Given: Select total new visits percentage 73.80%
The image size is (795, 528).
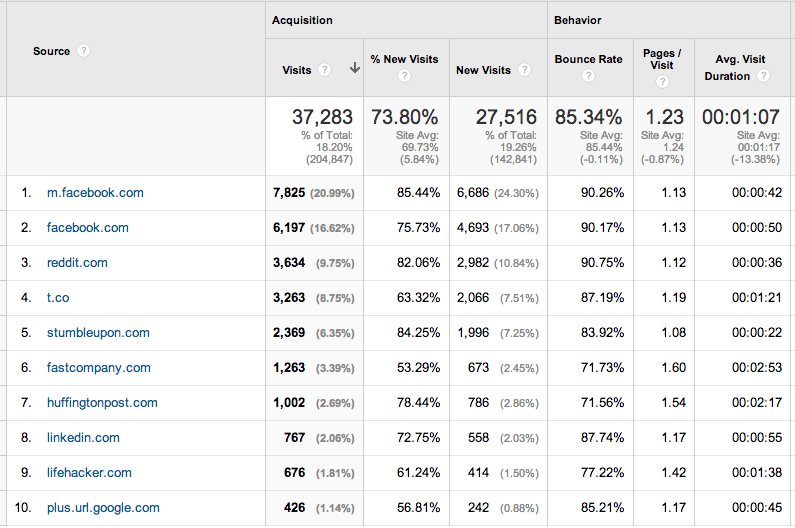Looking at the screenshot, I should pos(405,117).
